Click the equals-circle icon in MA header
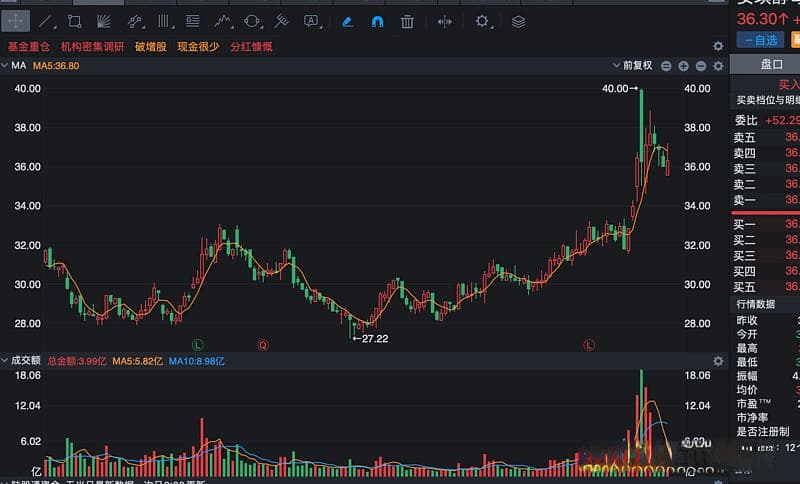Screen dimensions: 800x484 (x=666, y=66)
